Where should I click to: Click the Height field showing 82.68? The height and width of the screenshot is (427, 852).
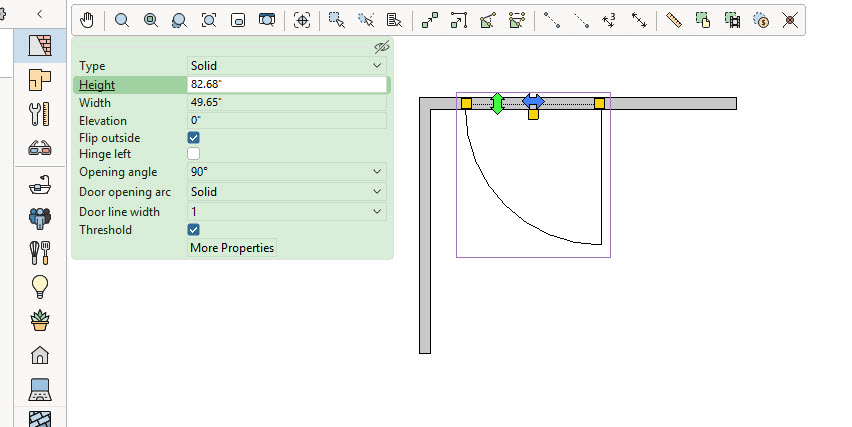287,85
